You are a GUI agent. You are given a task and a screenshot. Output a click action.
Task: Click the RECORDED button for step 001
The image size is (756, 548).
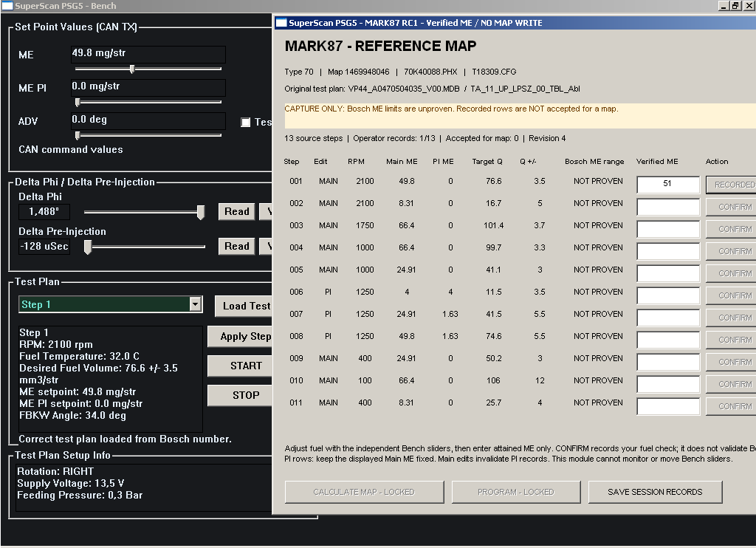(732, 185)
